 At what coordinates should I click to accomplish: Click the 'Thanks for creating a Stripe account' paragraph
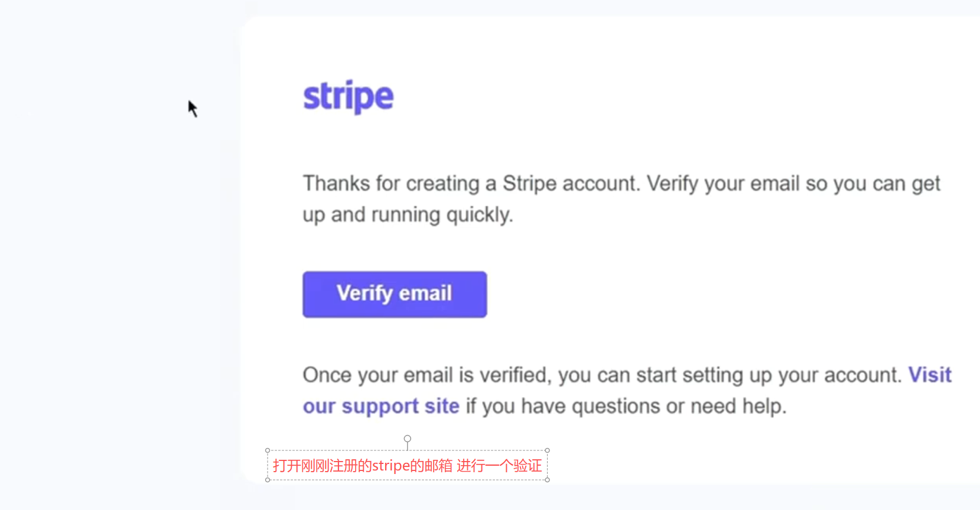coord(591,198)
